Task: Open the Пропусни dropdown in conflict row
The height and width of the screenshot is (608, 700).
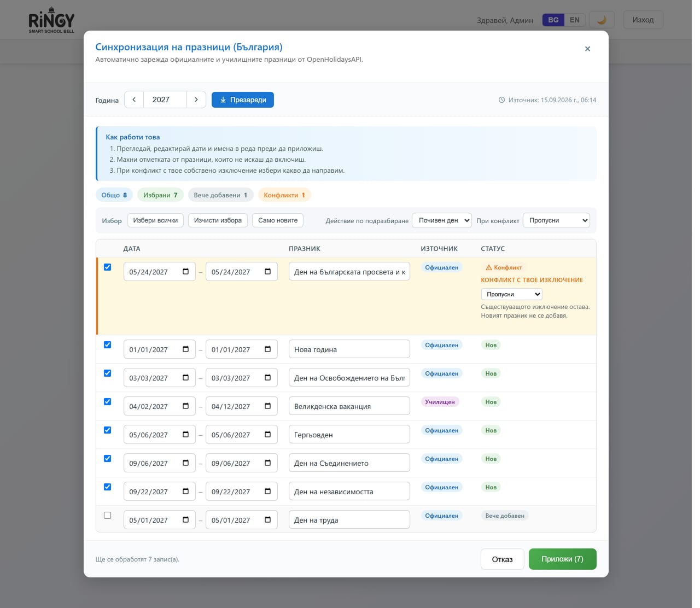Action: tap(512, 294)
